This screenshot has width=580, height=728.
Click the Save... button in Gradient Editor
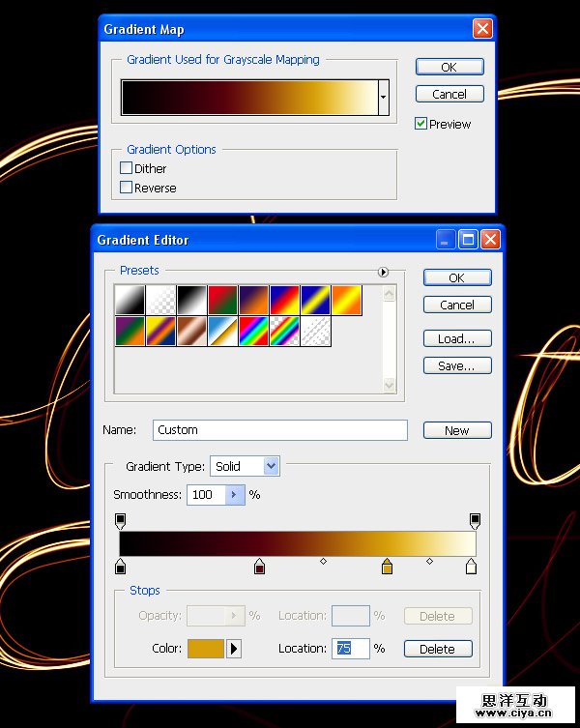457,365
